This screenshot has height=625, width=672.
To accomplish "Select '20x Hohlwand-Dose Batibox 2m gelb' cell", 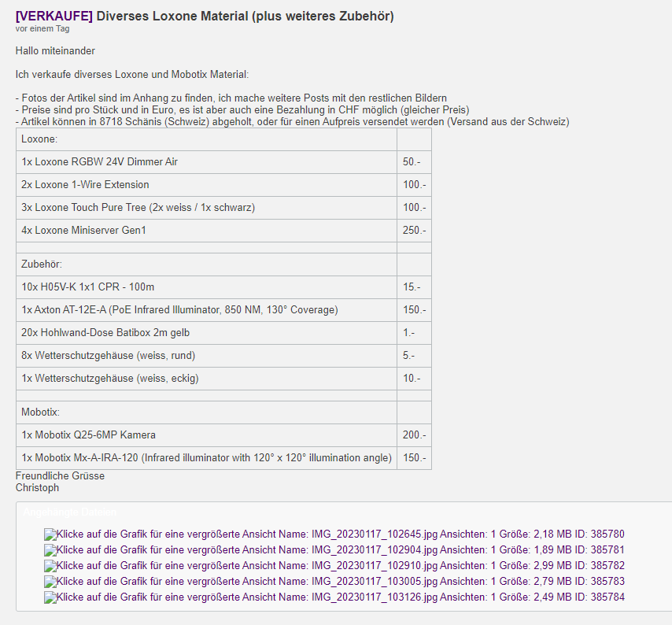I will click(x=207, y=333).
